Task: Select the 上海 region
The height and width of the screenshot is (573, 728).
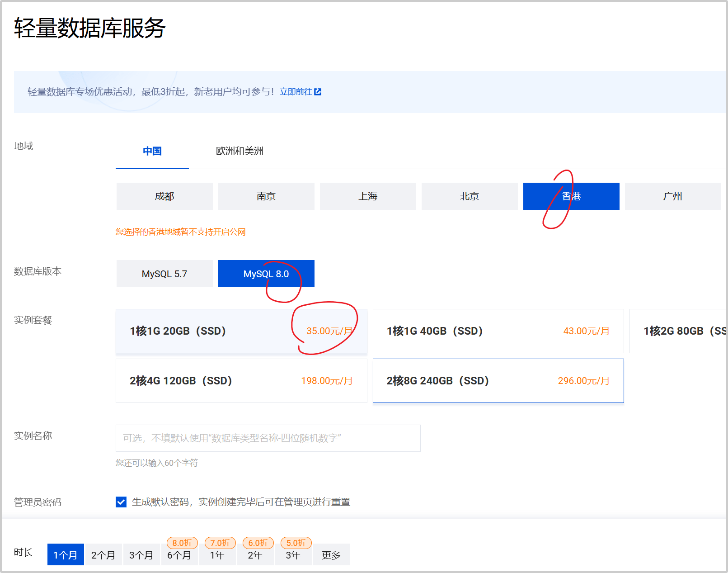Action: pos(368,196)
